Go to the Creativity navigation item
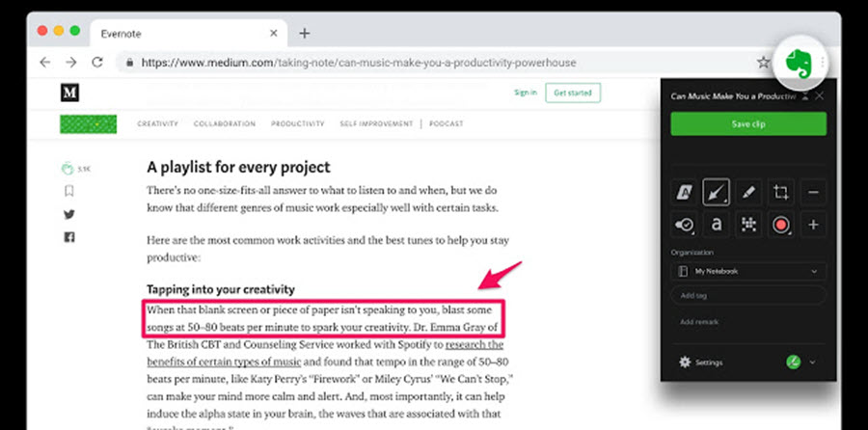868x430 pixels. [157, 124]
